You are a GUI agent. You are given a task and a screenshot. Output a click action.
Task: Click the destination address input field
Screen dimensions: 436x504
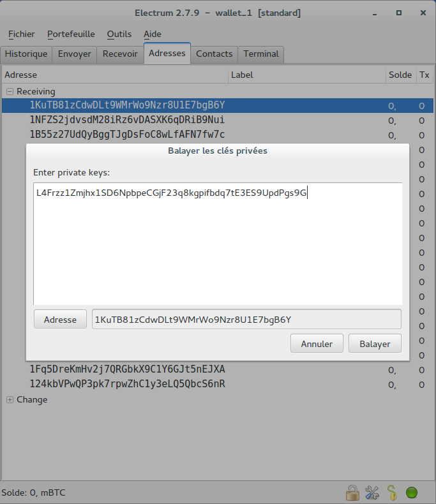click(246, 319)
